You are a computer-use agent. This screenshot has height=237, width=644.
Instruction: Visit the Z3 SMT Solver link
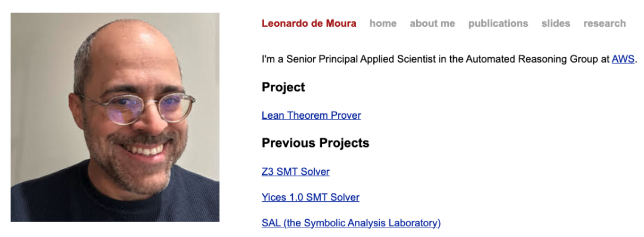click(296, 171)
